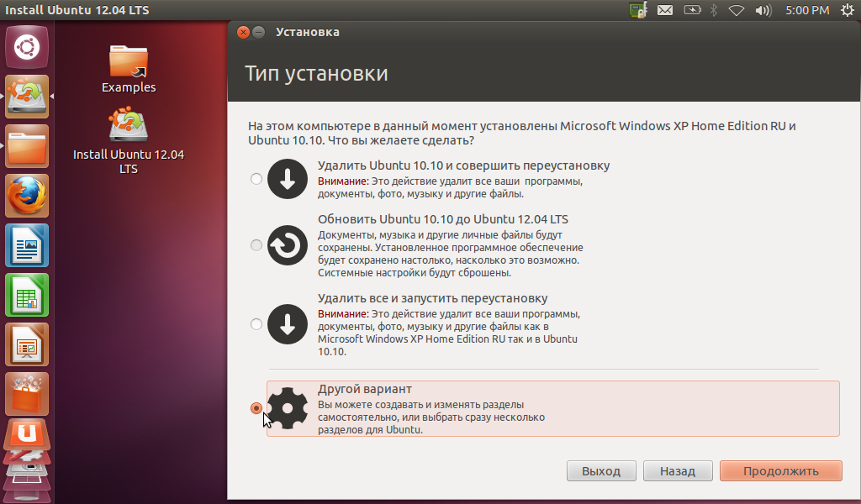This screenshot has height=504, width=861.
Task: Open LibreOffice Impress from launcher
Action: (x=27, y=344)
